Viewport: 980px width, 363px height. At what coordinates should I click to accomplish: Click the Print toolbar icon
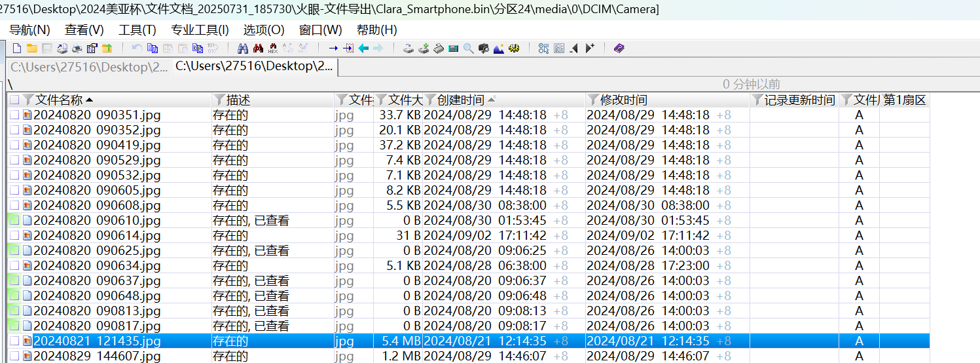77,48
